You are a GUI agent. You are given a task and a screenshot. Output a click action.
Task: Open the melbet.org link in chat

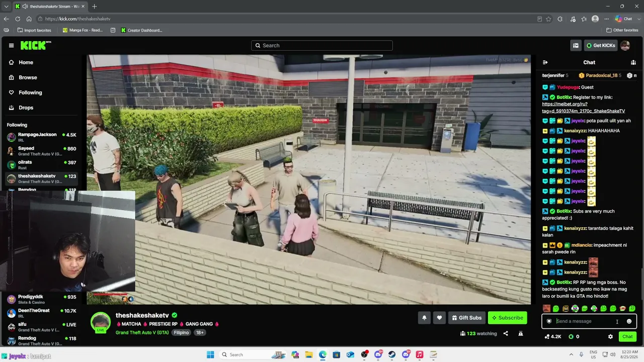click(584, 108)
